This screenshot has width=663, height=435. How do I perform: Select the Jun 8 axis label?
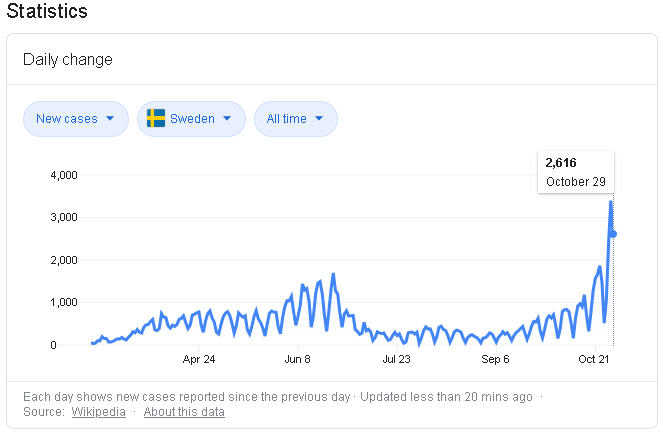[298, 359]
